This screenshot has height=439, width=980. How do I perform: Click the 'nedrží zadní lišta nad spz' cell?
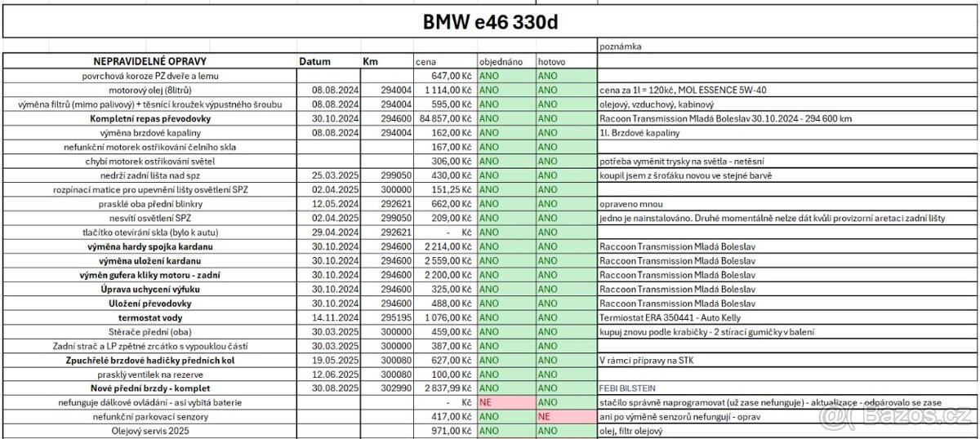149,175
